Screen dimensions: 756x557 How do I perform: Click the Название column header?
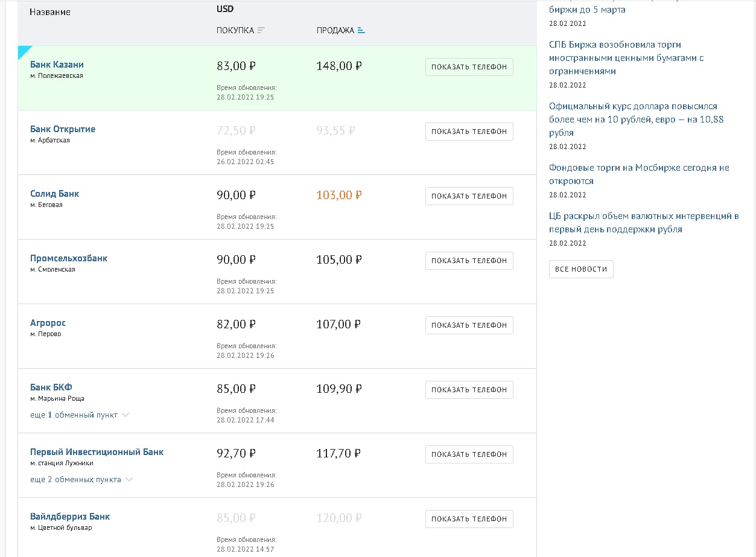click(x=49, y=12)
